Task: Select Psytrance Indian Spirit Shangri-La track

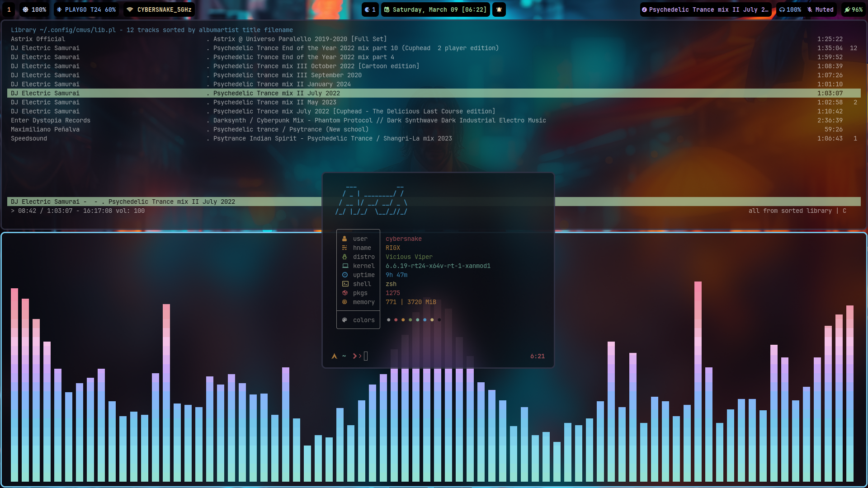Action: pyautogui.click(x=332, y=138)
